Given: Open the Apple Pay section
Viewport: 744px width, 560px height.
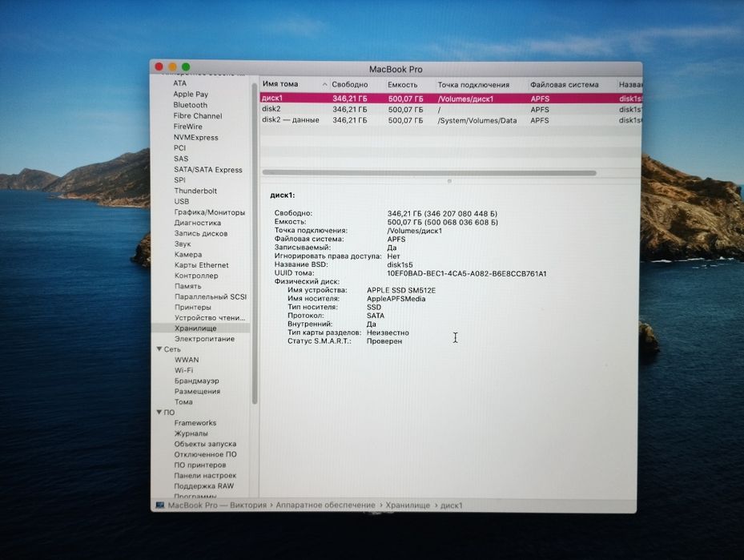Looking at the screenshot, I should [191, 94].
